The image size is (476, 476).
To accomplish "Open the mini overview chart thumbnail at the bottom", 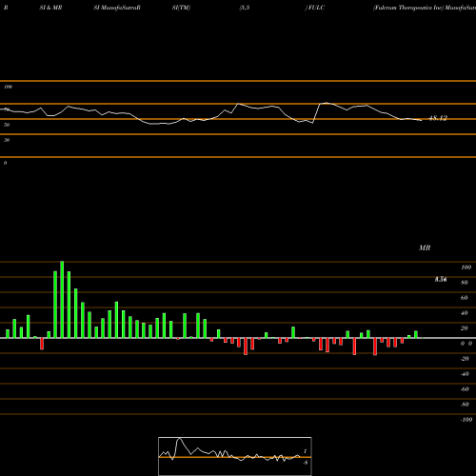I will pos(235,456).
